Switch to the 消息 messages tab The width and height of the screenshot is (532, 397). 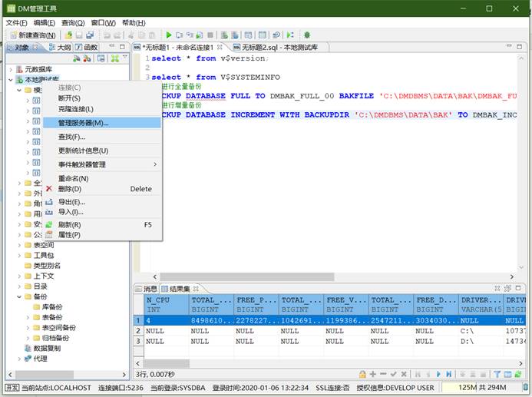coord(150,288)
